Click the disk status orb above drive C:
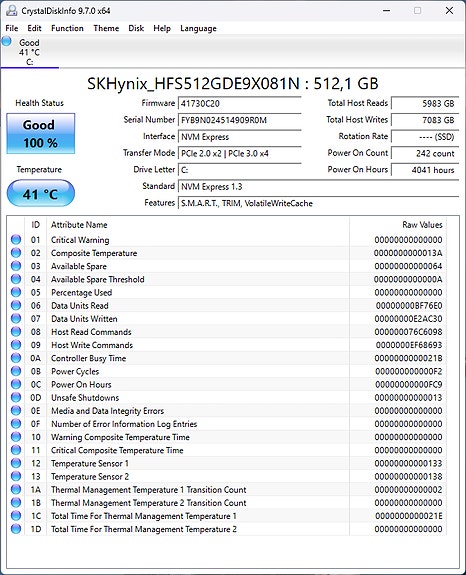This screenshot has height=575, width=466. (7, 41)
